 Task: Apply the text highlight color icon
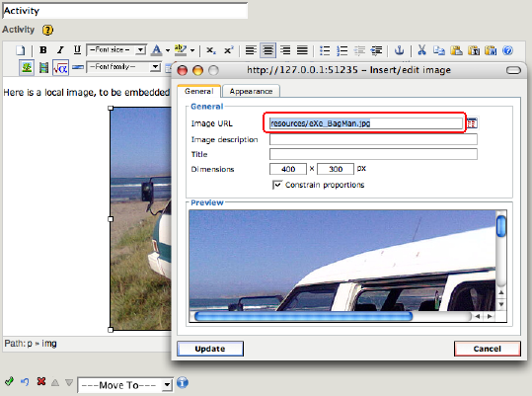(181, 50)
